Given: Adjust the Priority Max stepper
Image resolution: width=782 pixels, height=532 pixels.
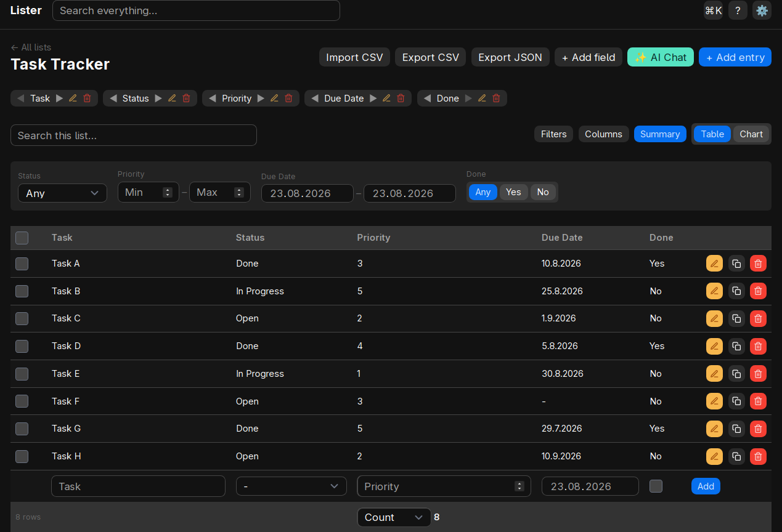Looking at the screenshot, I should coord(238,192).
